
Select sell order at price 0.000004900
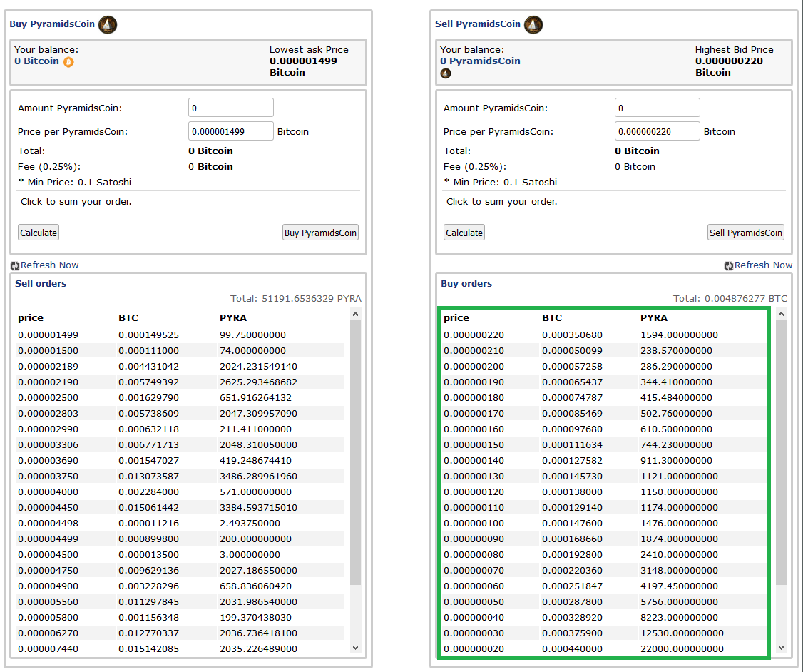point(180,586)
